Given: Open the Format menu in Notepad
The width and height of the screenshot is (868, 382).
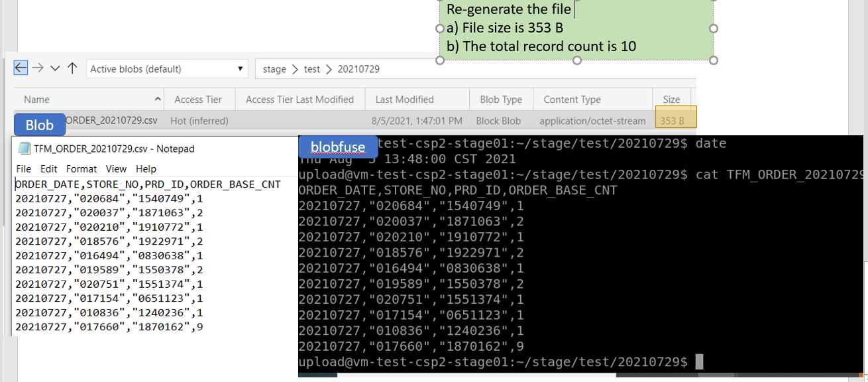Looking at the screenshot, I should [81, 169].
